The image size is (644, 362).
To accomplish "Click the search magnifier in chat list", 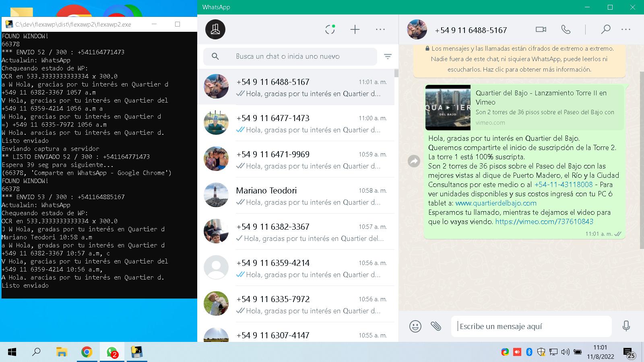I will (215, 56).
